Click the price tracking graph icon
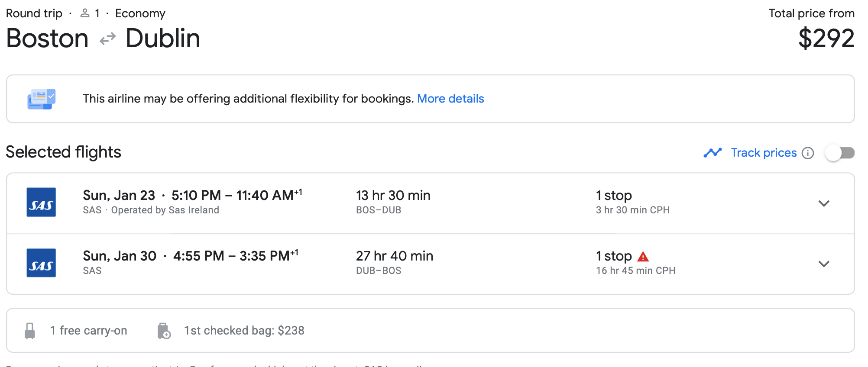The height and width of the screenshot is (367, 868). coord(713,153)
